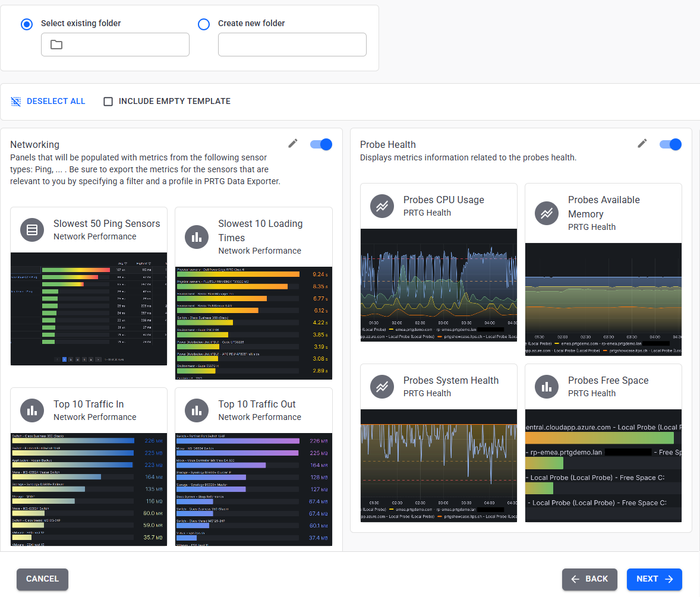Proceed with the Next button

pyautogui.click(x=654, y=579)
